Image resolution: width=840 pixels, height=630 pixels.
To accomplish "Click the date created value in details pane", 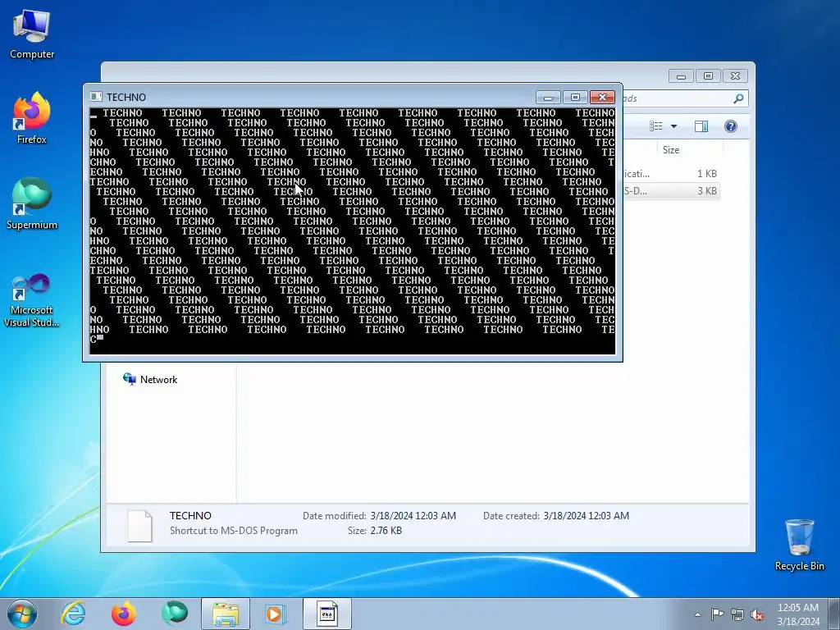I will tap(586, 516).
